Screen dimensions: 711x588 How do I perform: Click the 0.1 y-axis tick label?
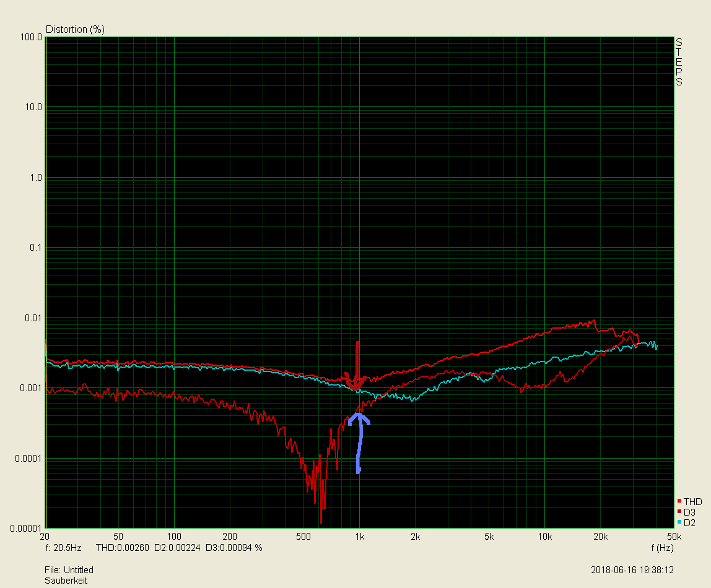[x=36, y=248]
